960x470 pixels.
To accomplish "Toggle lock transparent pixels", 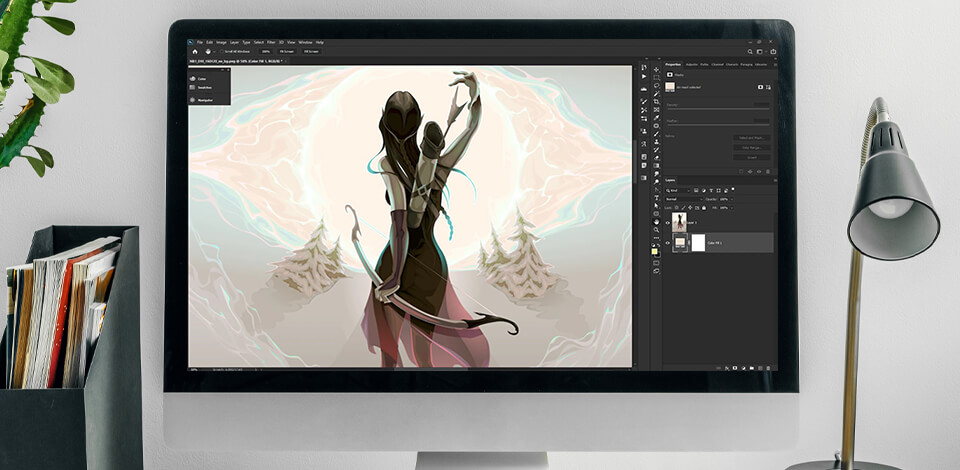I will click(677, 208).
